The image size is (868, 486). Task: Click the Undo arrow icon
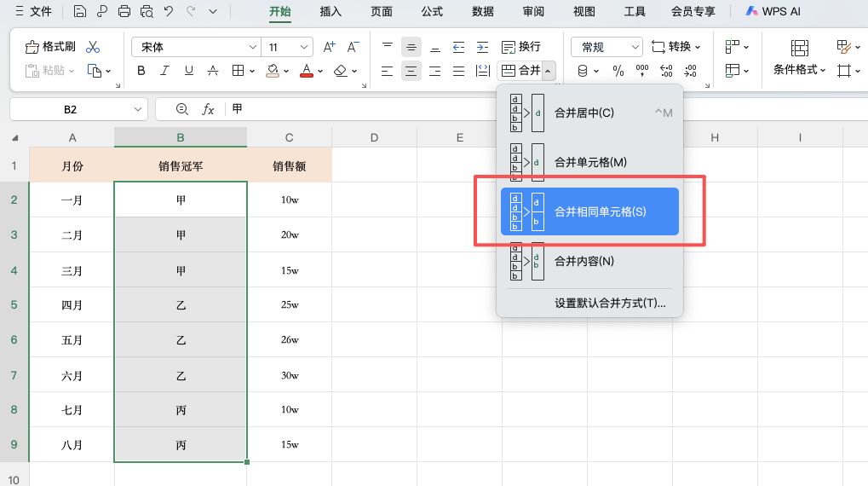pos(169,11)
